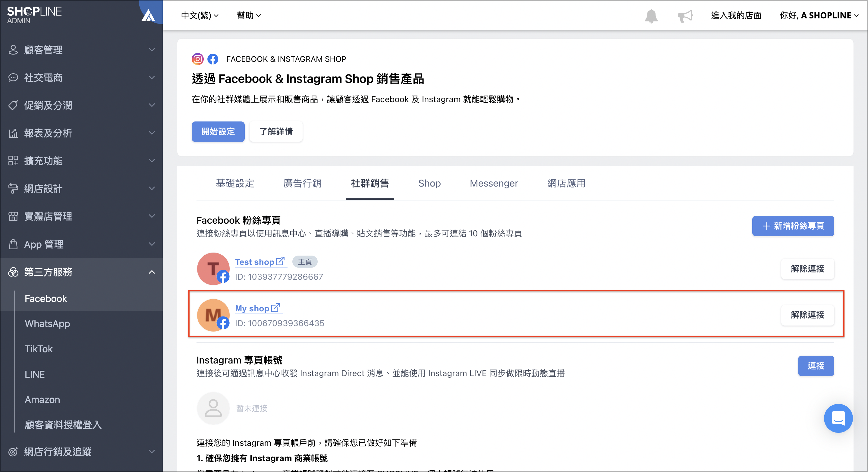
Task: Switch to the 廣告行銷 tab
Action: click(x=302, y=183)
